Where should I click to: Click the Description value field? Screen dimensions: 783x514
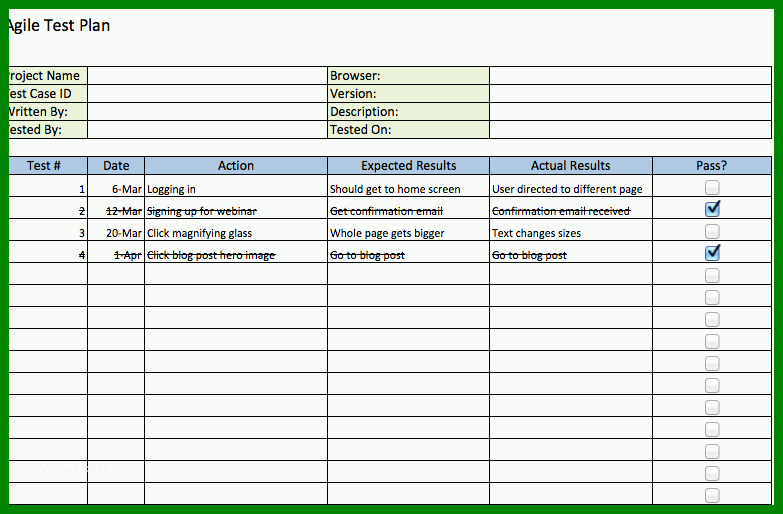(630, 111)
